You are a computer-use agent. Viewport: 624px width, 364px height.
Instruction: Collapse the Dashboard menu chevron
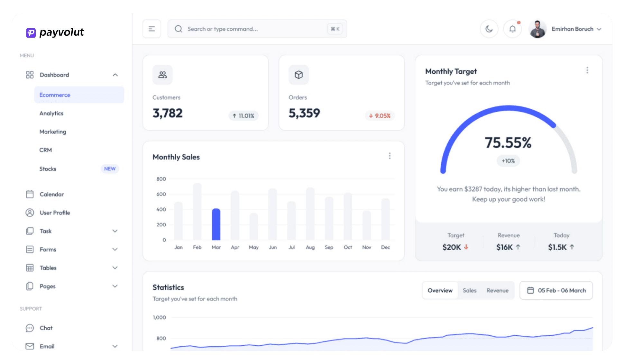pos(115,75)
